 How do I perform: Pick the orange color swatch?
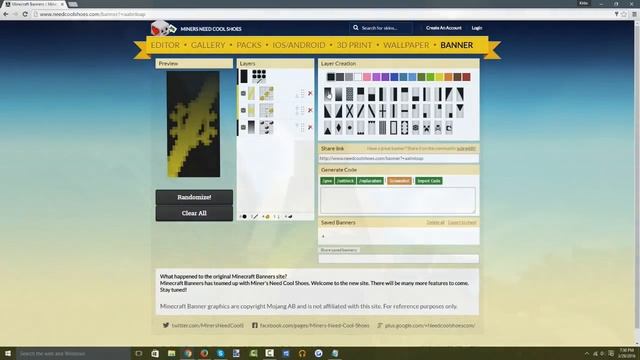click(x=449, y=77)
